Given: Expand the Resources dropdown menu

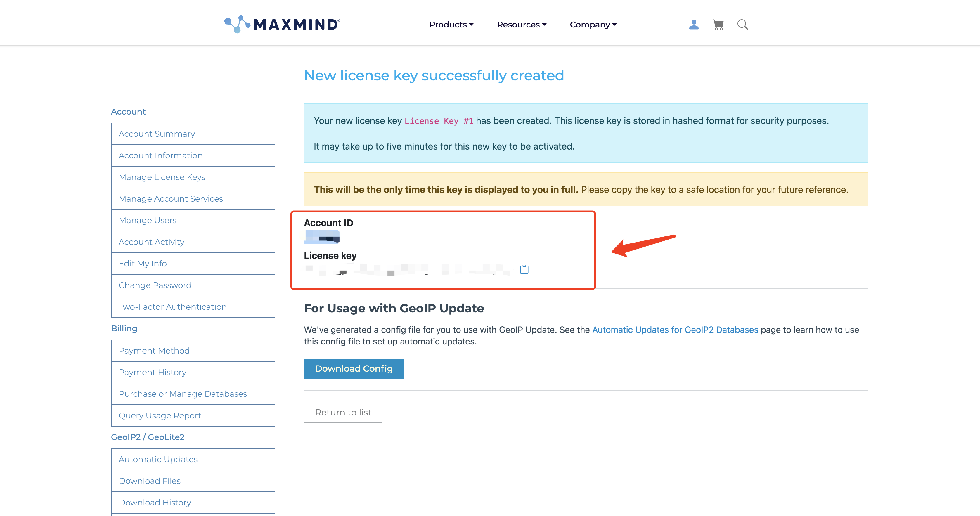Looking at the screenshot, I should pos(522,25).
